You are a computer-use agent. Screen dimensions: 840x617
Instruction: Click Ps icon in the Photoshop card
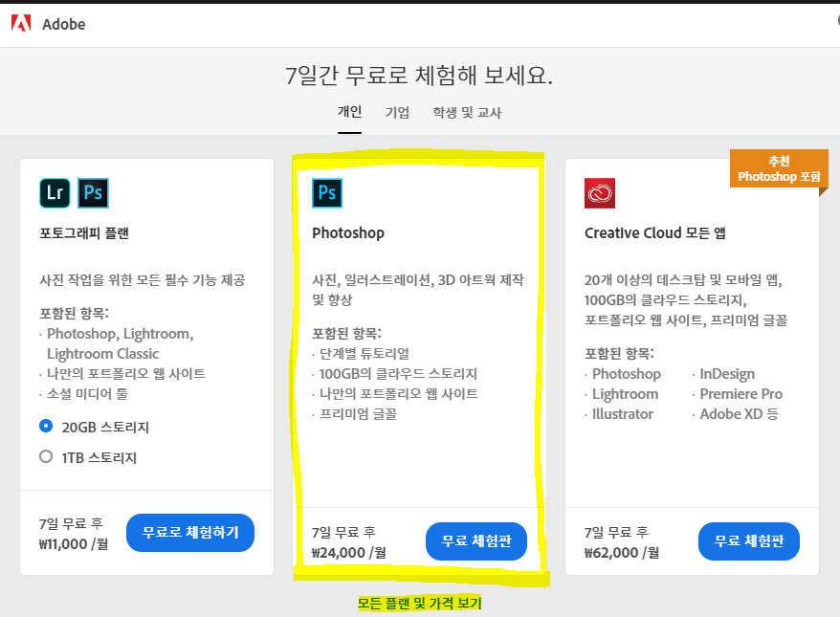coord(327,193)
